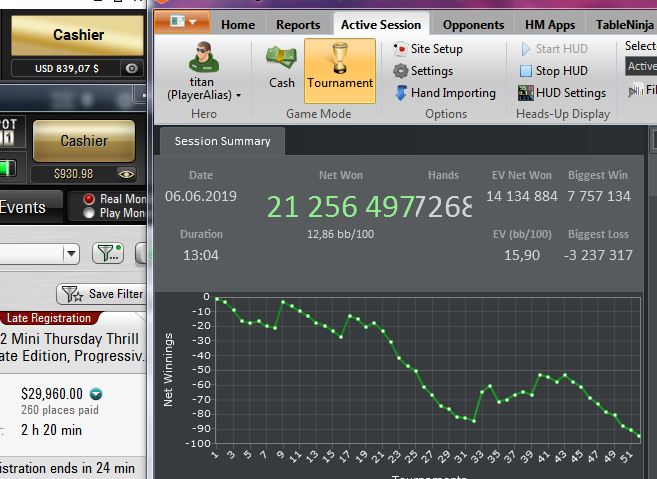This screenshot has height=479, width=657.
Task: Open the HM Apps ribbon tab
Action: (x=550, y=25)
